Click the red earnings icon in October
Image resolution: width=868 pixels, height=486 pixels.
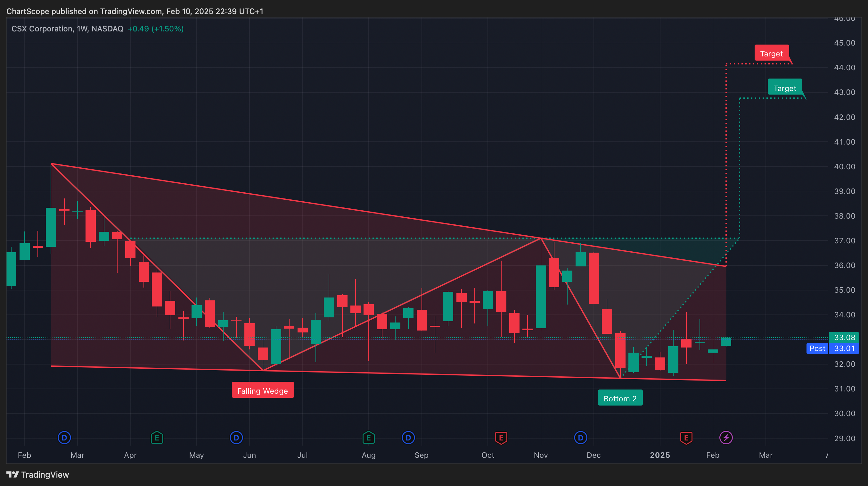501,438
